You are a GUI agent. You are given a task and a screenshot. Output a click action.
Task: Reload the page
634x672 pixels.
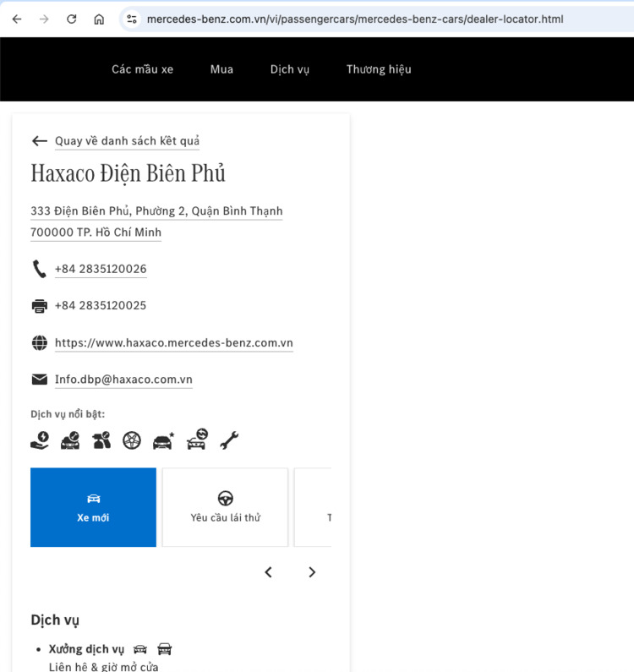(x=72, y=19)
